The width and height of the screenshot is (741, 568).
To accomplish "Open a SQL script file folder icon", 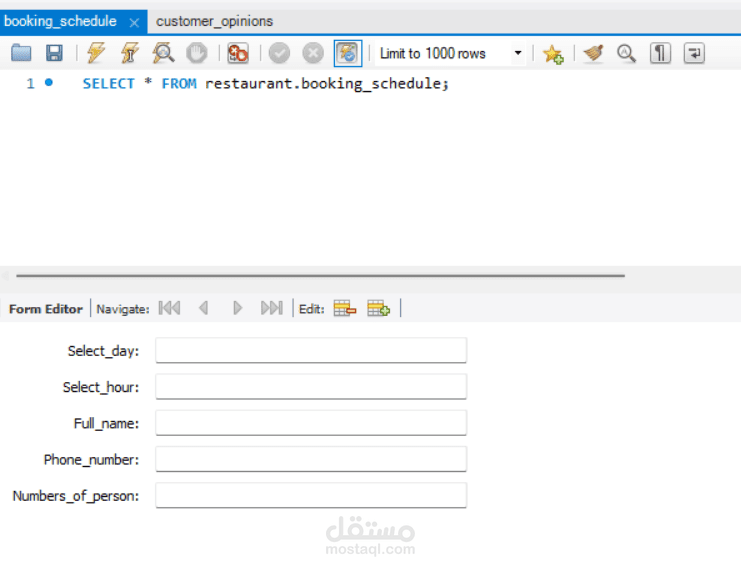I will pyautogui.click(x=21, y=53).
